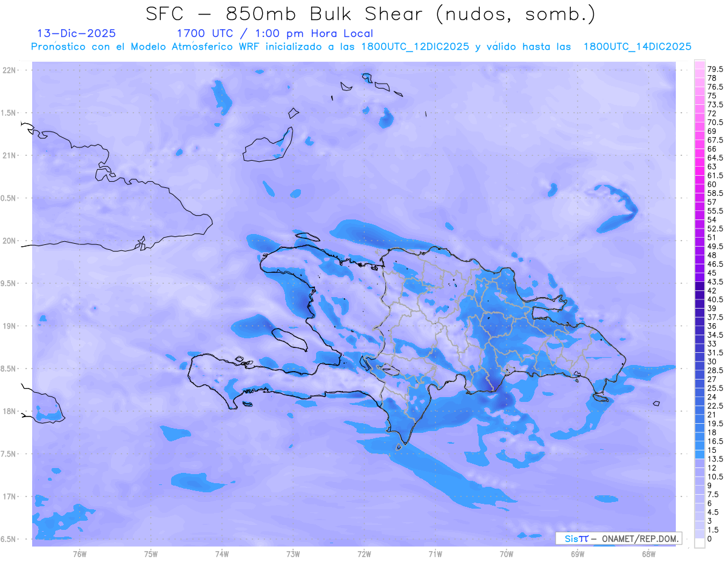Click the 70W longitude axis label

[x=507, y=554]
